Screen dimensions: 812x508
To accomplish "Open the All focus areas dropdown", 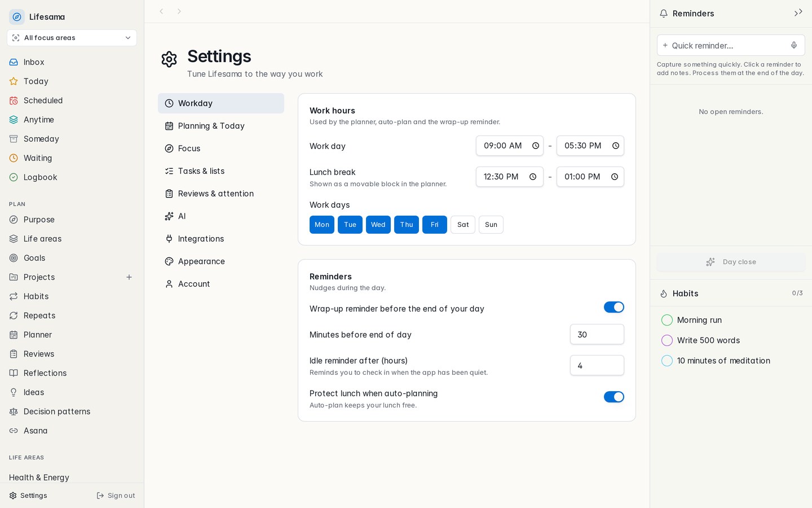I will (x=72, y=38).
